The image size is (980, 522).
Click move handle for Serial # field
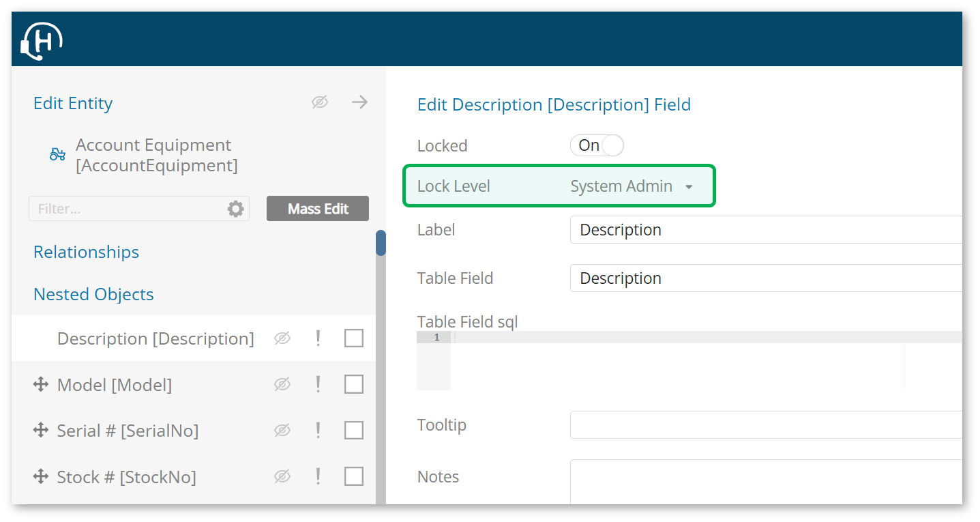click(40, 431)
